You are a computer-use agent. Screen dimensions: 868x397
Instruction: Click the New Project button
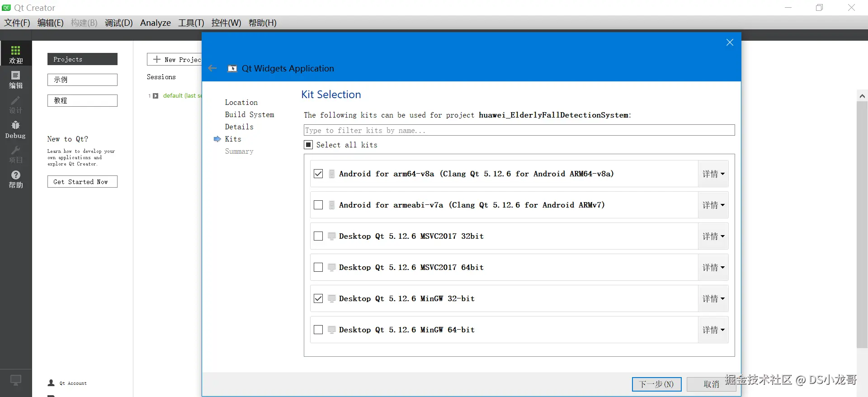[175, 59]
